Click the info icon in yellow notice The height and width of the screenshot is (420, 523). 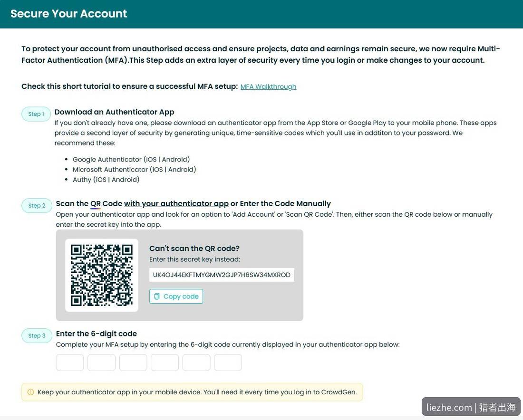30,392
